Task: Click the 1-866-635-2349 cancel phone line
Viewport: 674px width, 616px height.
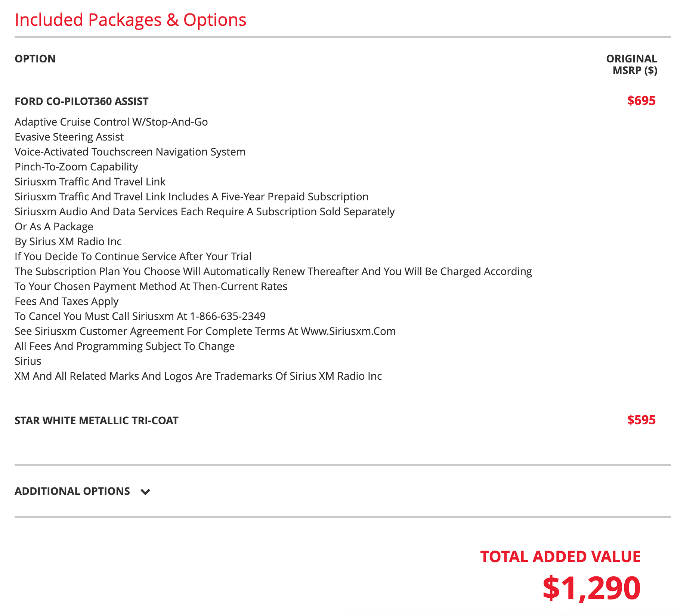Action: tap(140, 316)
